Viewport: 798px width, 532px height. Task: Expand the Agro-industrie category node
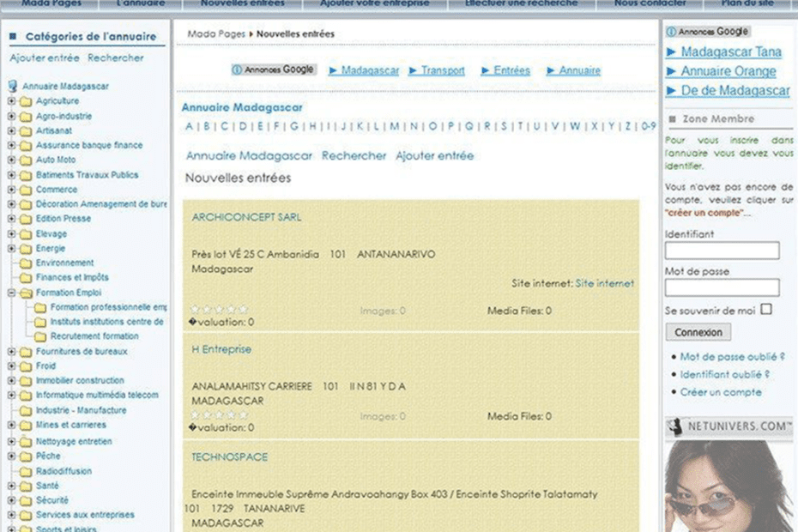(12, 117)
